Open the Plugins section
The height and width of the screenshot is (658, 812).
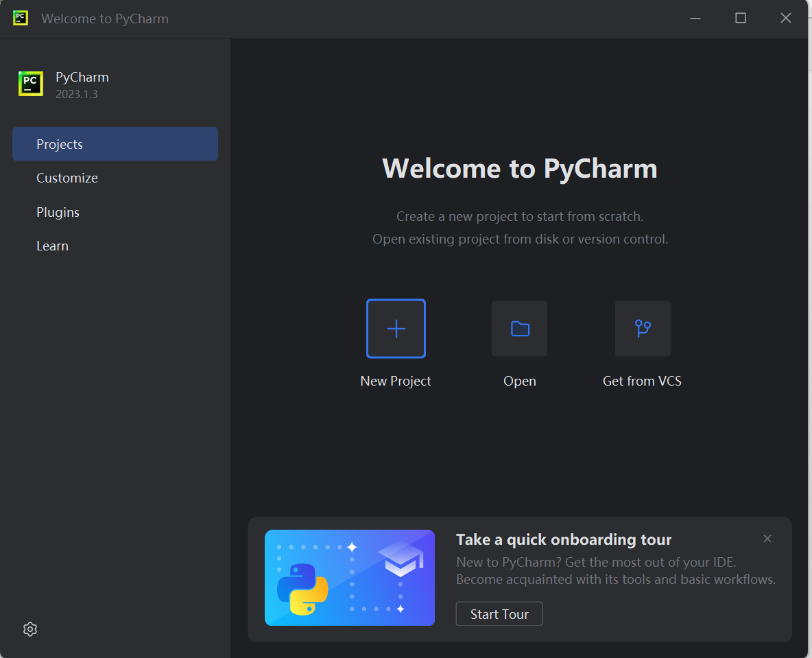58,212
